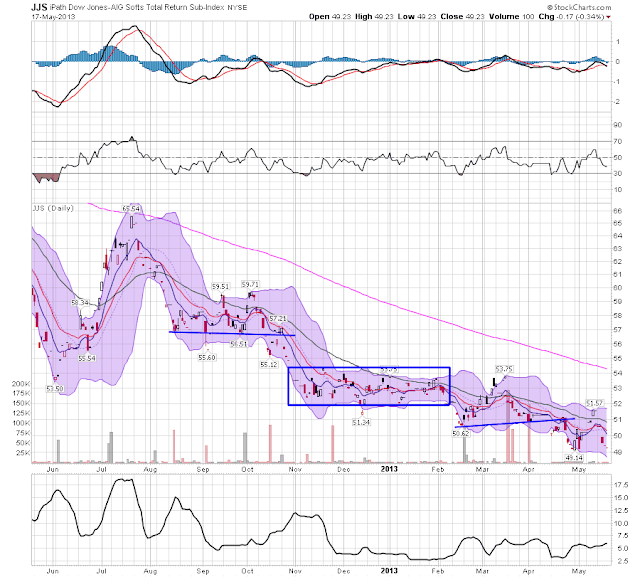Click the 56.51 price label
This screenshot has height=577, width=640.
click(239, 344)
